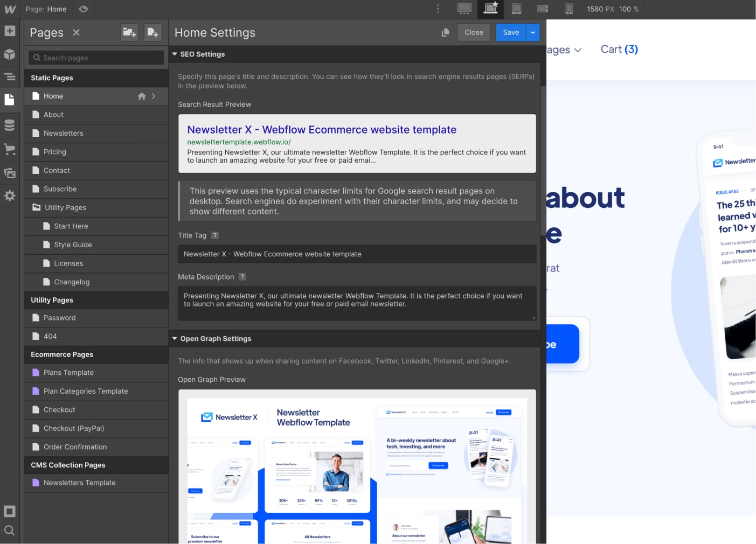Switch to desktop breakpoint view
The image size is (756, 544).
point(464,9)
